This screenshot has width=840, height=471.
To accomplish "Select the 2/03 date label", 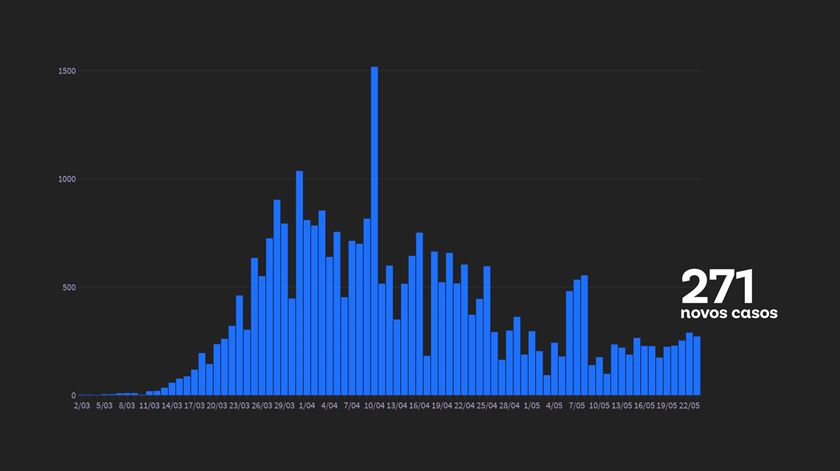I will [x=82, y=406].
